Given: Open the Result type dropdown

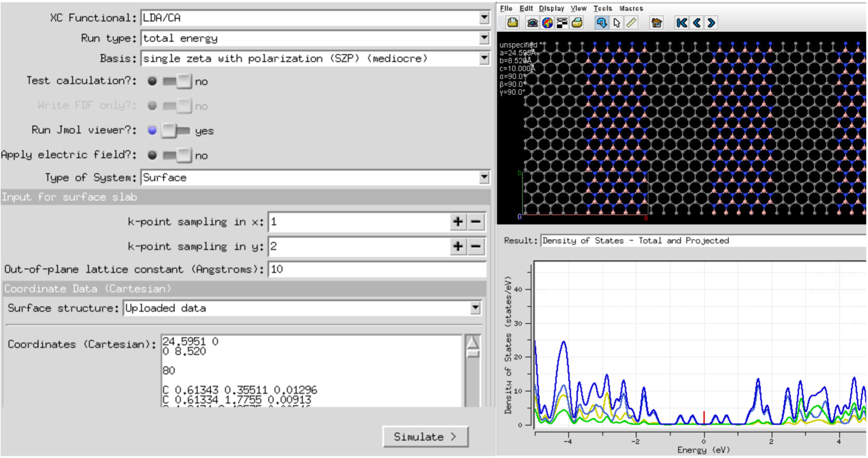Looking at the screenshot, I should [703, 241].
